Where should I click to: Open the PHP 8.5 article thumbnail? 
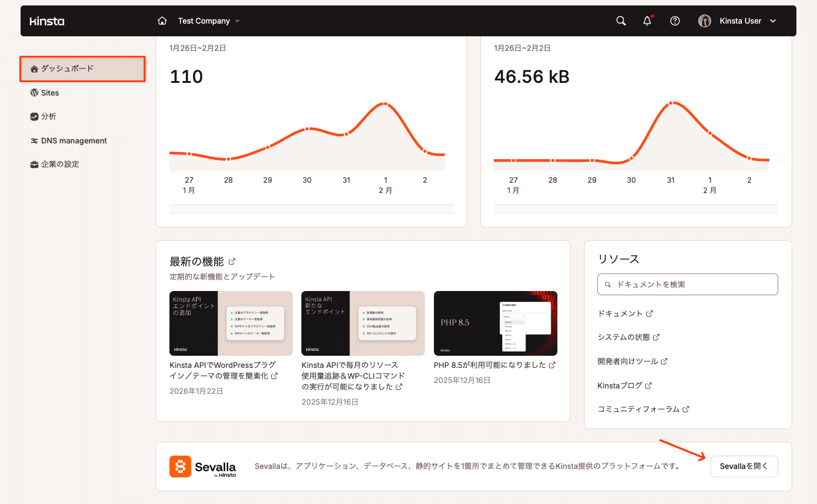point(495,323)
